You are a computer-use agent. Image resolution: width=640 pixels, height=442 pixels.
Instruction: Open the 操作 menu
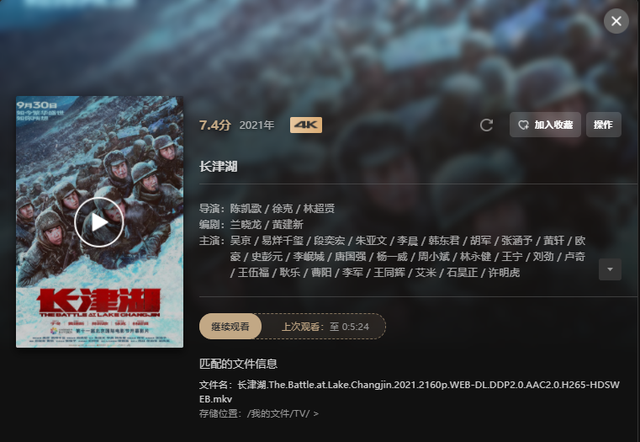pyautogui.click(x=604, y=124)
